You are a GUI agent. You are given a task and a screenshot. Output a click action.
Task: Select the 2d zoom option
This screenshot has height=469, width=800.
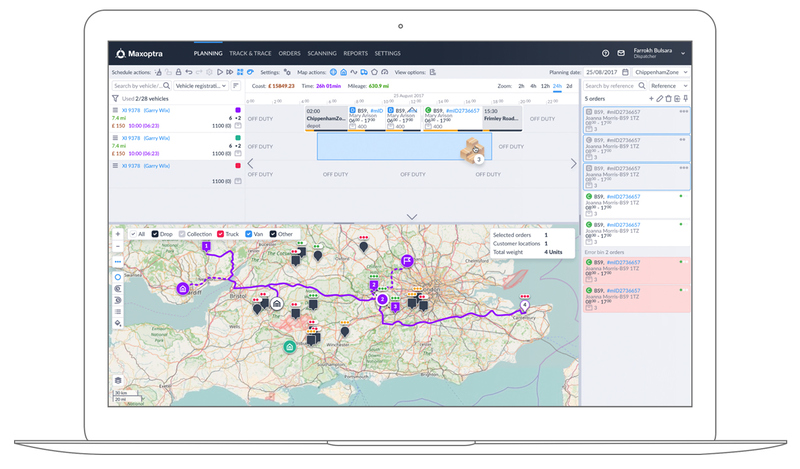click(570, 86)
